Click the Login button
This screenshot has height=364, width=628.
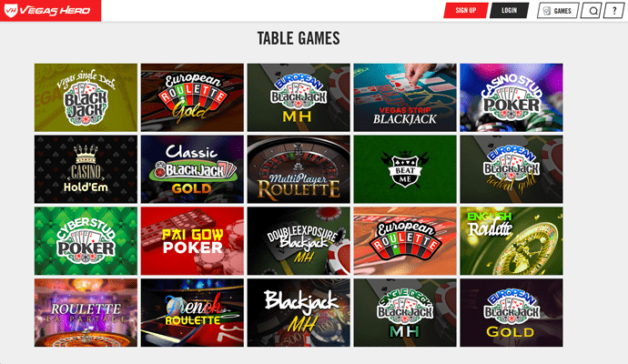[x=509, y=10]
